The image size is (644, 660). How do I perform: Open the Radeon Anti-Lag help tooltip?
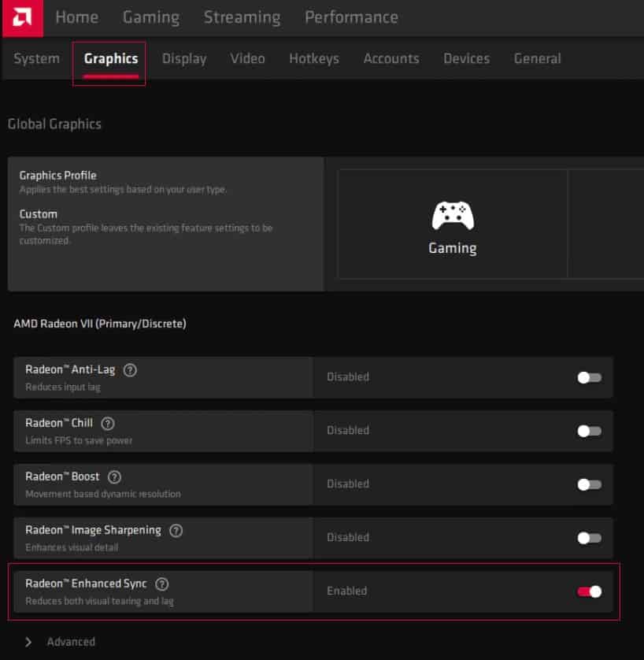click(130, 369)
